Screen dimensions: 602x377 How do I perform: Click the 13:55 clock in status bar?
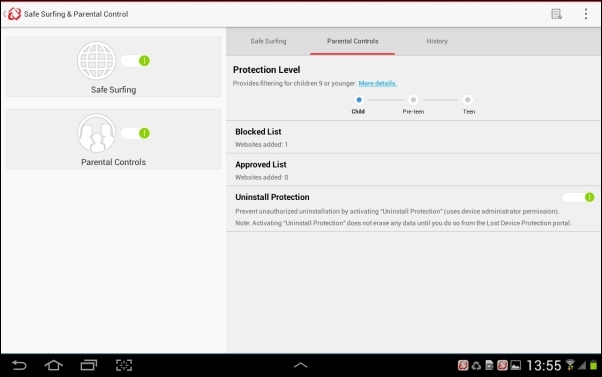click(x=544, y=365)
